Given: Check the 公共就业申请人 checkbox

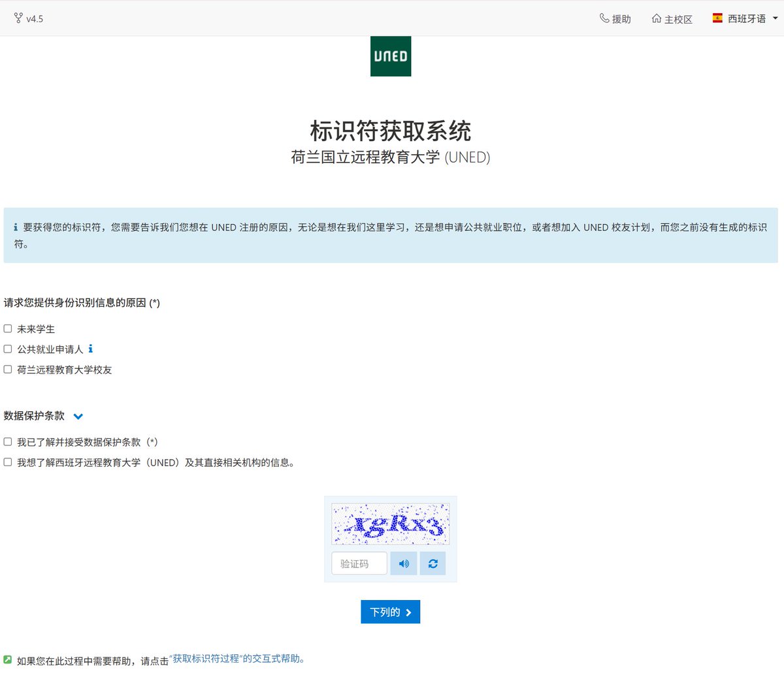Looking at the screenshot, I should (x=8, y=349).
